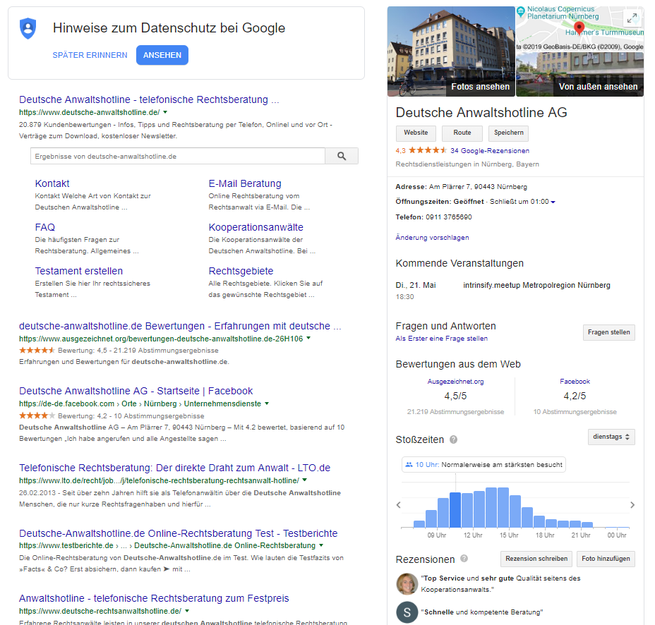Click the ANSEHEN button
The width and height of the screenshot is (655, 625).
[162, 55]
